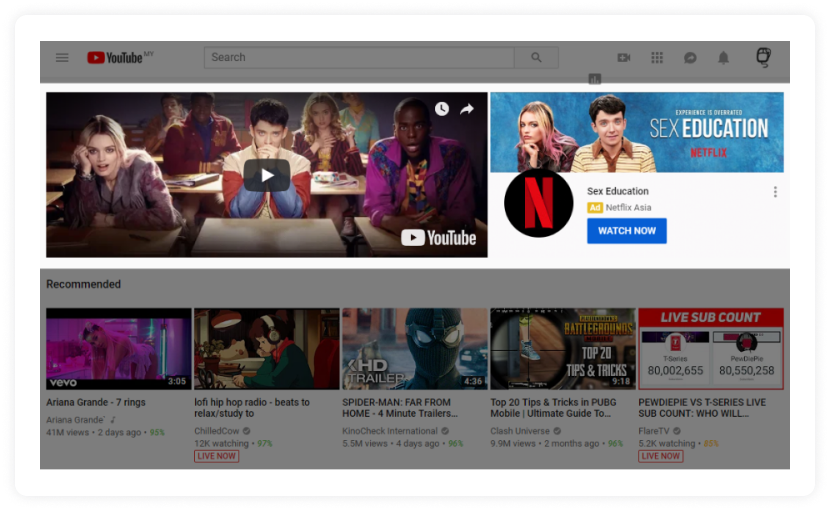
Task: Click '9.9M views' under Clash Universe
Action: point(513,444)
